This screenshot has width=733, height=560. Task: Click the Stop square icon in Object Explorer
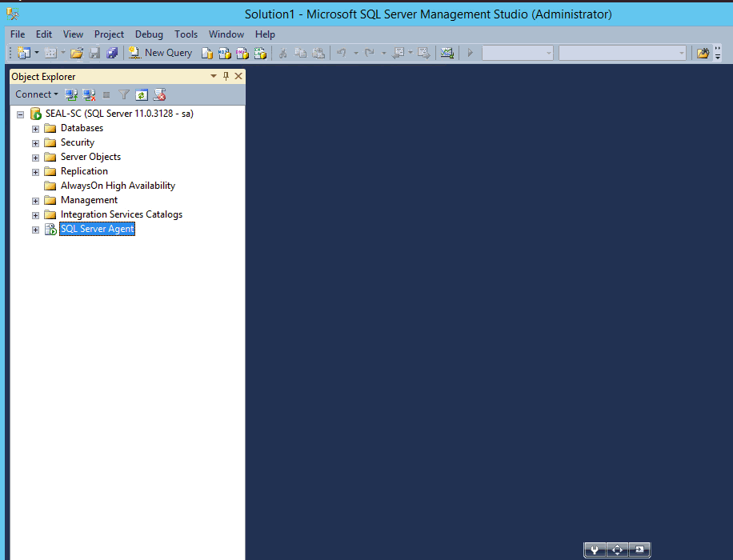106,95
